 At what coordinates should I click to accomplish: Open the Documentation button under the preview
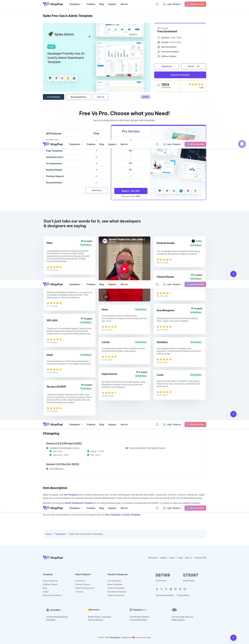(x=78, y=97)
